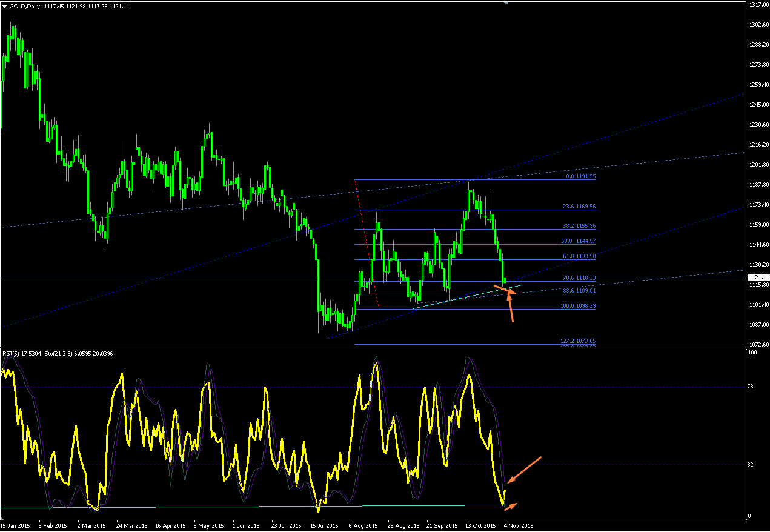Select the 78.6 1118.33 Fibonacci level label
Image resolution: width=770 pixels, height=532 pixels.
click(x=580, y=278)
